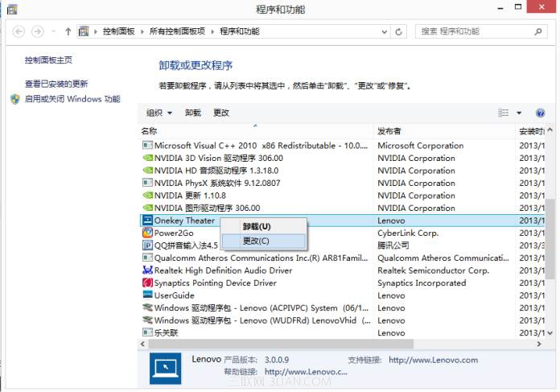
Task: Select the Realtek High Definition Audio Driver icon
Action: [x=147, y=270]
